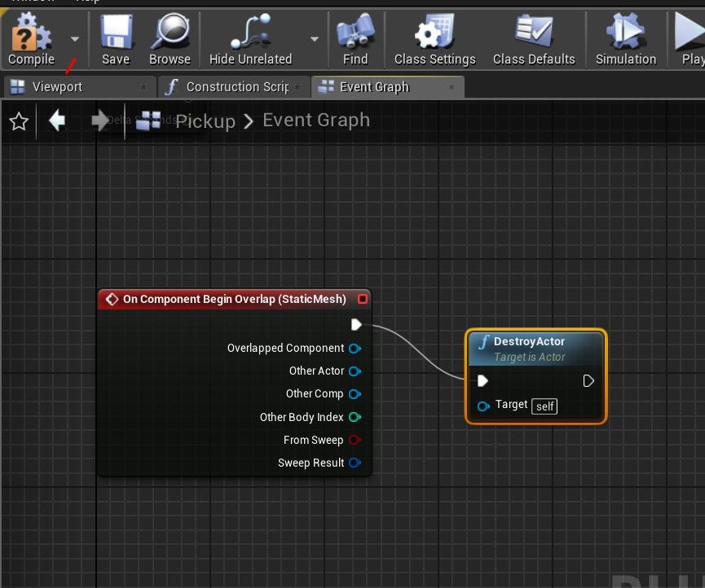Click the Target input pin
The height and width of the screenshot is (588, 705).
483,406
